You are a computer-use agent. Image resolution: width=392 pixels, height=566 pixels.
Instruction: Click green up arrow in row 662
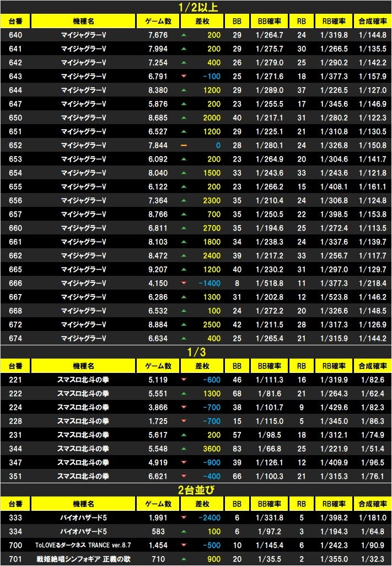[184, 255]
